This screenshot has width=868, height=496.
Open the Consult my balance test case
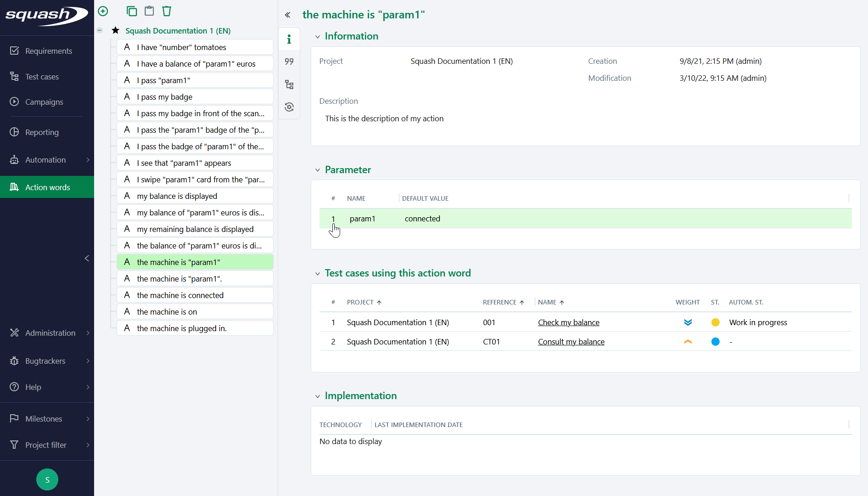tap(571, 341)
